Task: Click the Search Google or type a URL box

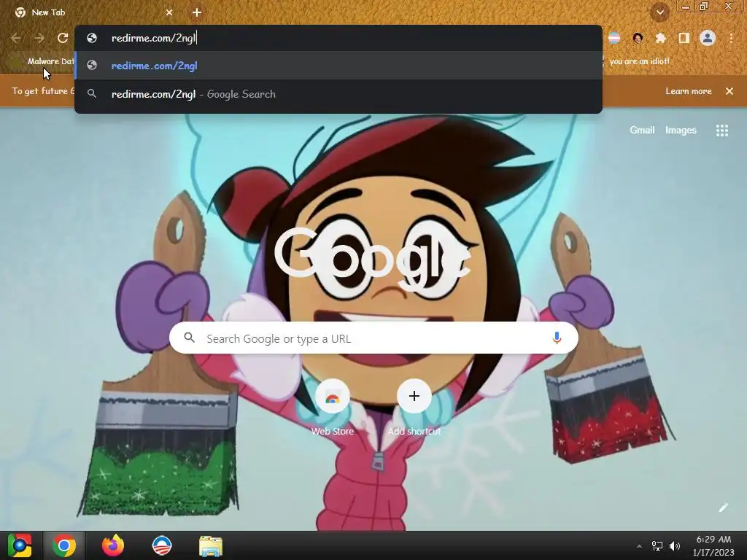Action: click(373, 338)
